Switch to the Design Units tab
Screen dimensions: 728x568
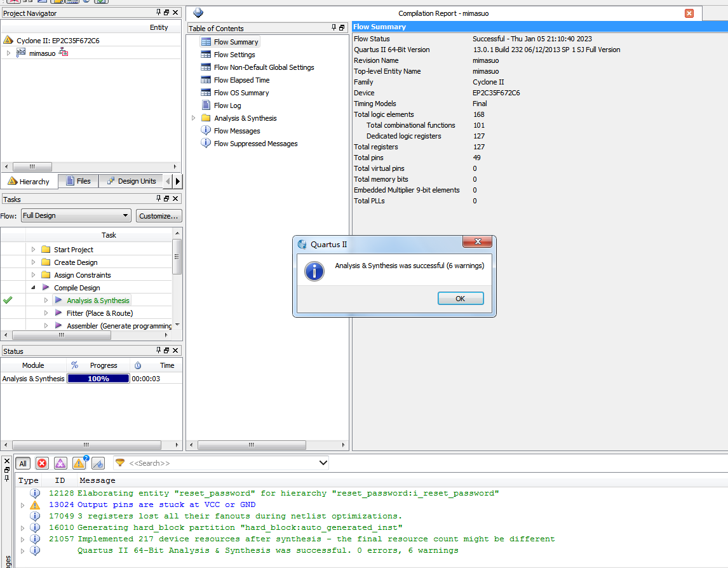tap(131, 181)
